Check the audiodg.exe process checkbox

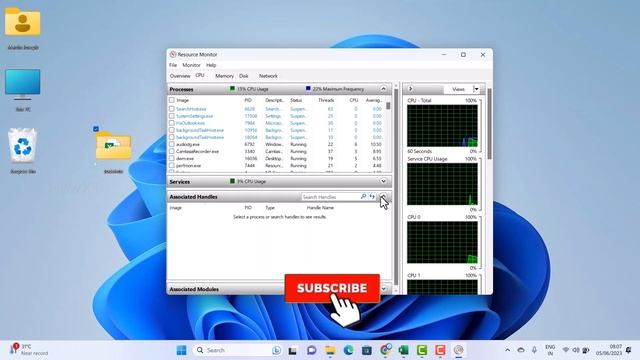click(x=172, y=144)
